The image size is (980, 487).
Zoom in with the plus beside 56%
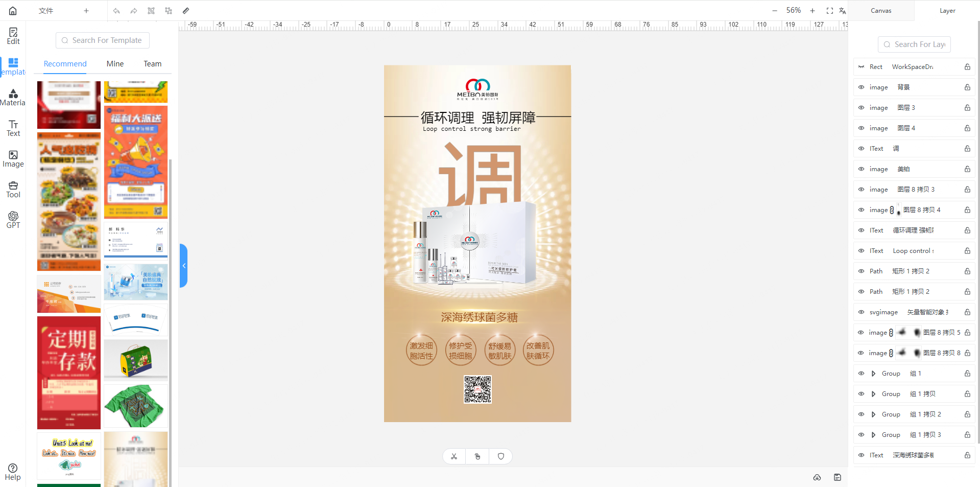tap(812, 11)
